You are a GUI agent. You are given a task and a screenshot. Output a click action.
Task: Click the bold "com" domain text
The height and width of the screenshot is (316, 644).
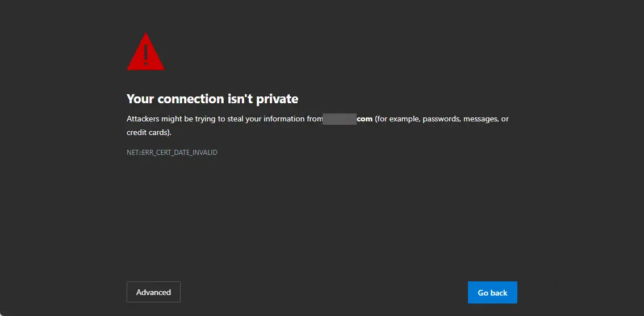click(x=365, y=119)
